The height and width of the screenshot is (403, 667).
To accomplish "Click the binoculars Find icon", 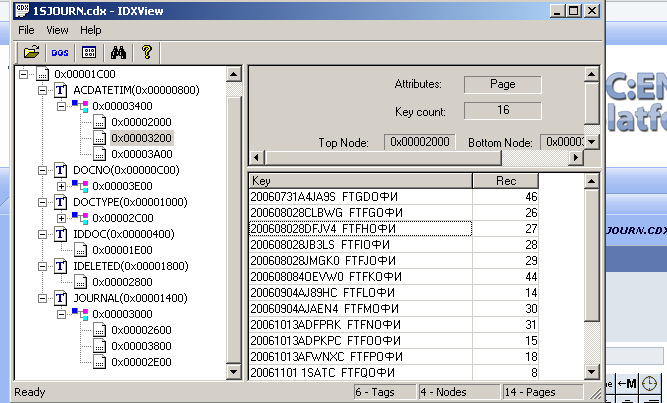I will pyautogui.click(x=118, y=51).
